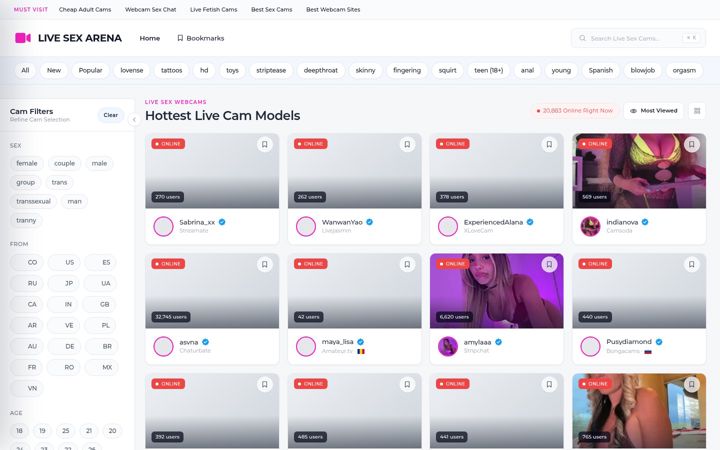
Task: Open the Bookmarks nav item
Action: (201, 38)
